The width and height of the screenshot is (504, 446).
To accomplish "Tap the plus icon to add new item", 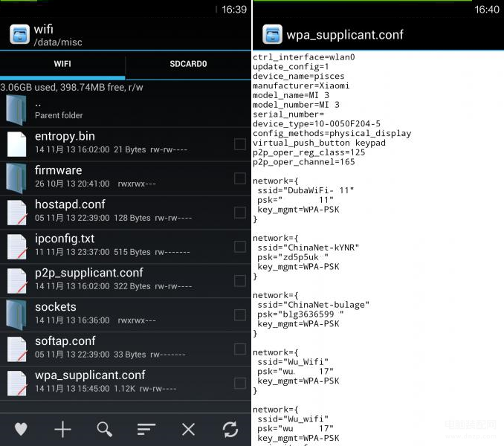I will [62, 430].
